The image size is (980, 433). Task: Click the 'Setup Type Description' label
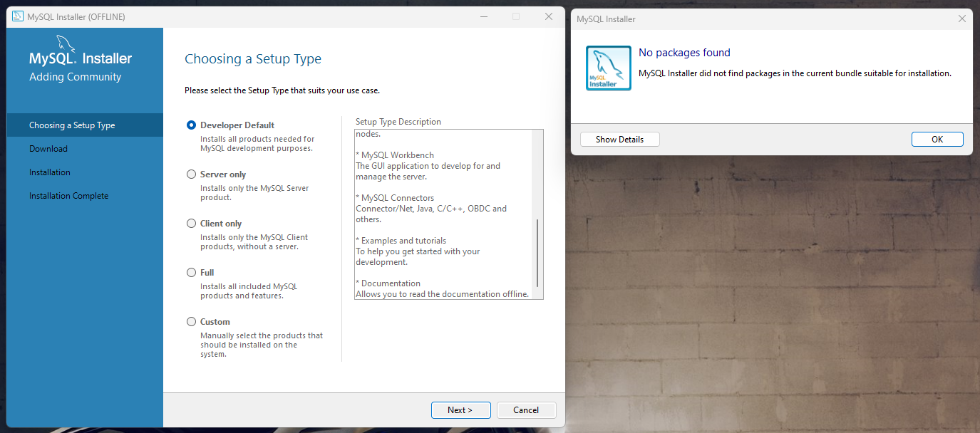click(398, 122)
